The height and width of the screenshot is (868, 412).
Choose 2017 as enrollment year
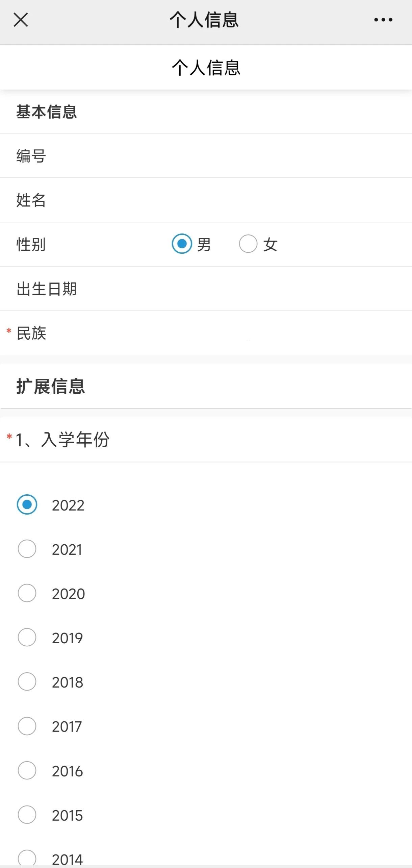coord(27,726)
